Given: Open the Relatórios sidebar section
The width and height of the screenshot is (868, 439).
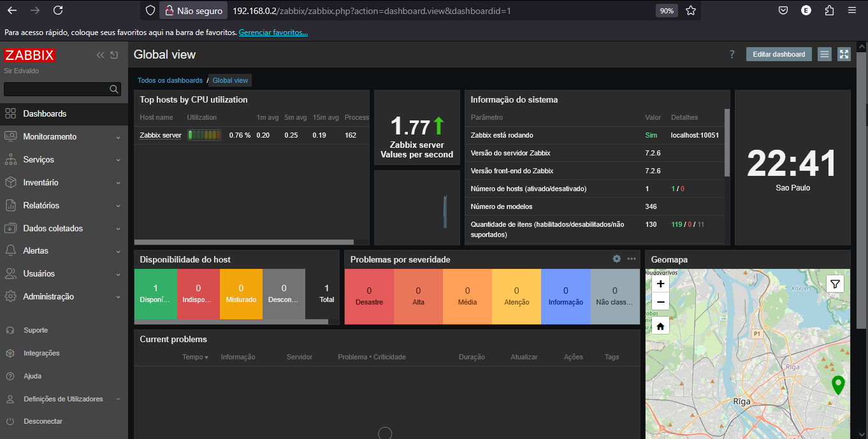Looking at the screenshot, I should tap(41, 205).
